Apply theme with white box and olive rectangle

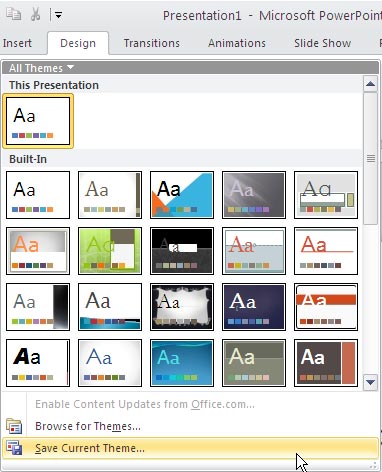tap(326, 195)
